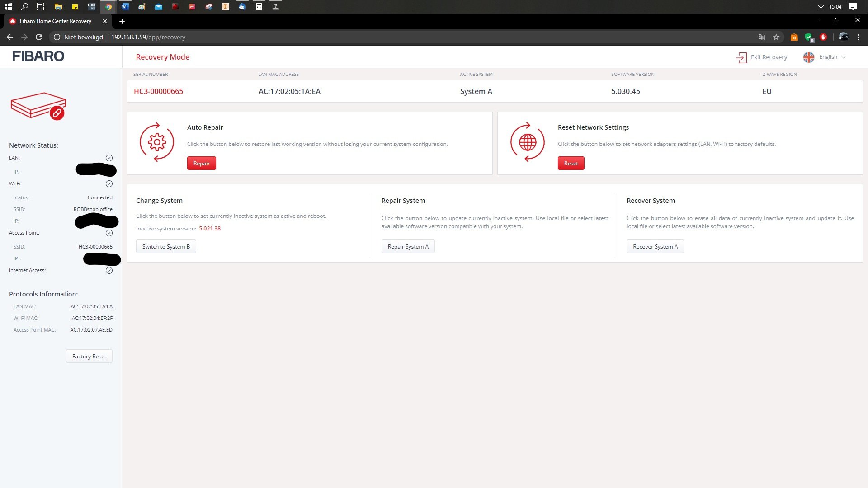868x488 pixels.
Task: Click the red Repair button
Action: point(202,163)
